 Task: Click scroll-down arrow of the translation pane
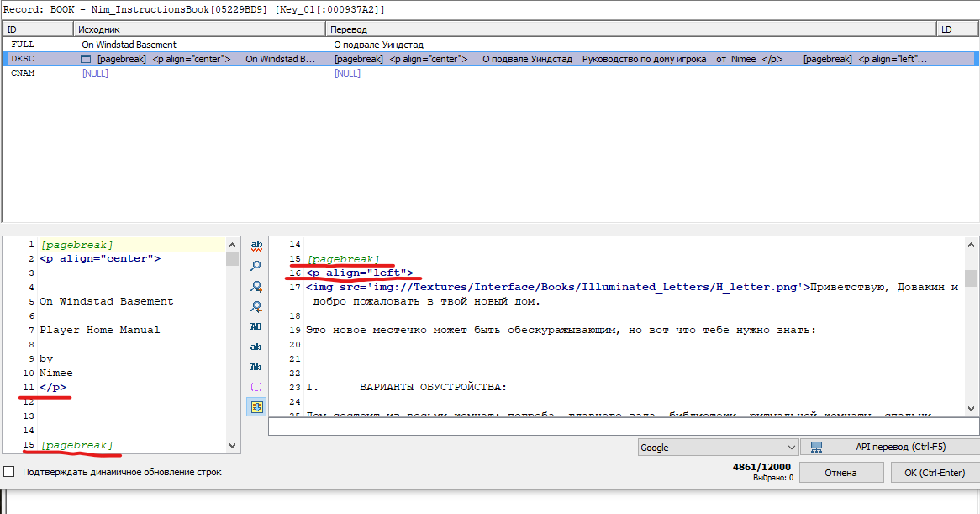(971, 408)
